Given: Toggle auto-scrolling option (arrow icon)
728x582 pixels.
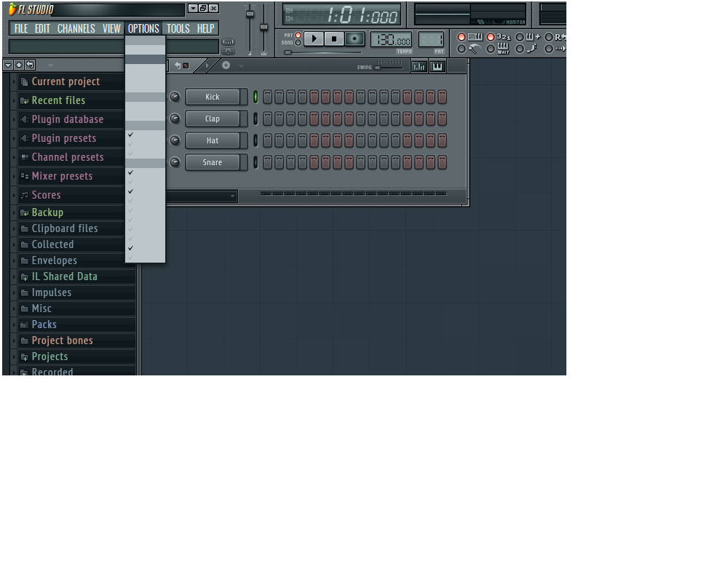Looking at the screenshot, I should pyautogui.click(x=549, y=49).
